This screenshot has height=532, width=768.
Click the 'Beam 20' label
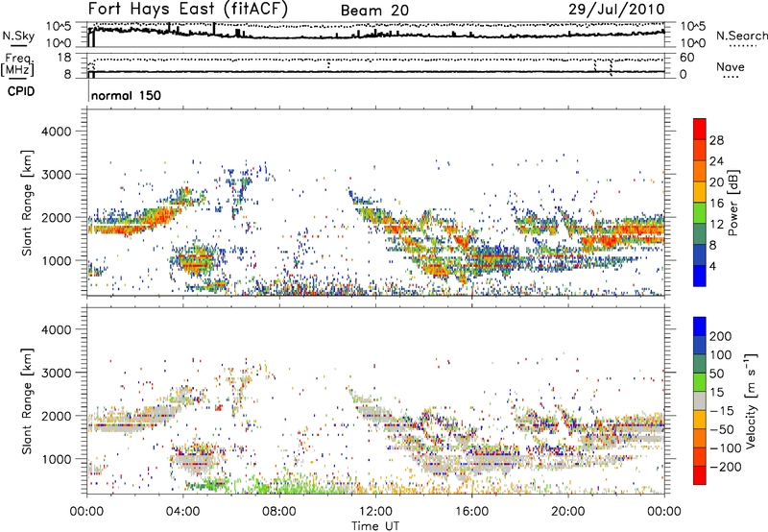tap(374, 11)
